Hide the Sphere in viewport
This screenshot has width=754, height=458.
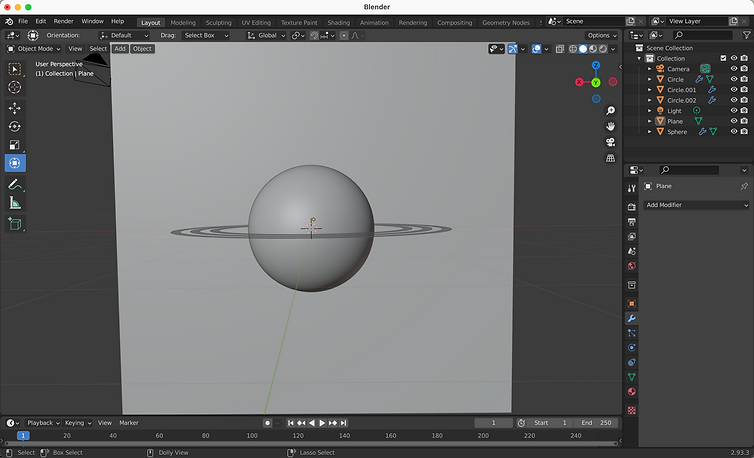[x=734, y=131]
